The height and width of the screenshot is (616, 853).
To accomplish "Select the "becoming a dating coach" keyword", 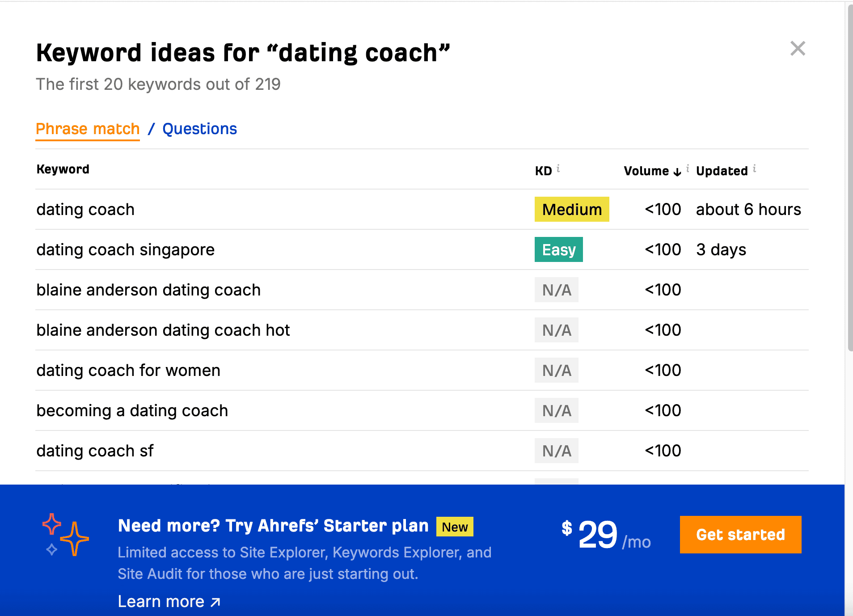I will point(132,410).
